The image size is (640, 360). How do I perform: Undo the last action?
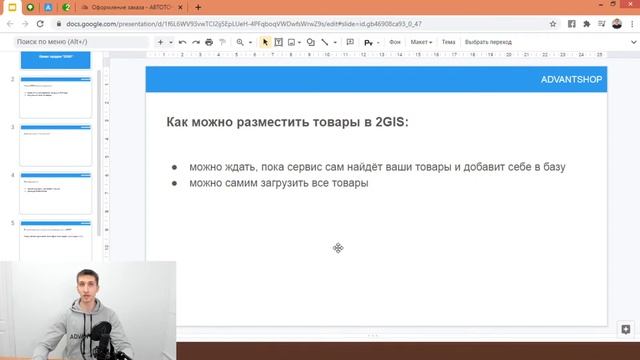[182, 42]
